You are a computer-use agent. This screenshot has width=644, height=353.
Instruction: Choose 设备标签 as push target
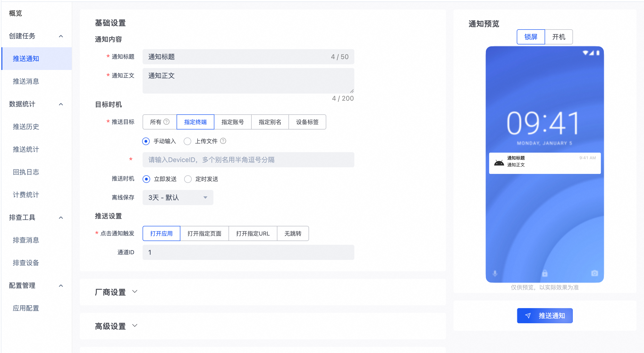pyautogui.click(x=307, y=122)
